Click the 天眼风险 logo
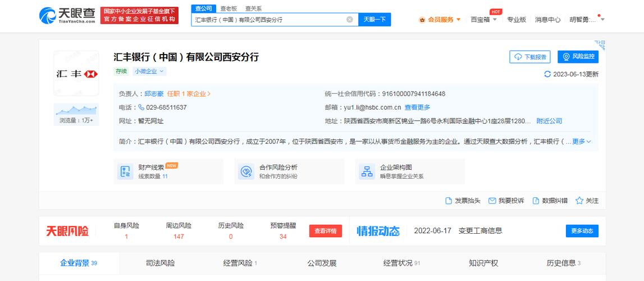This screenshot has height=281, width=644. tap(67, 231)
